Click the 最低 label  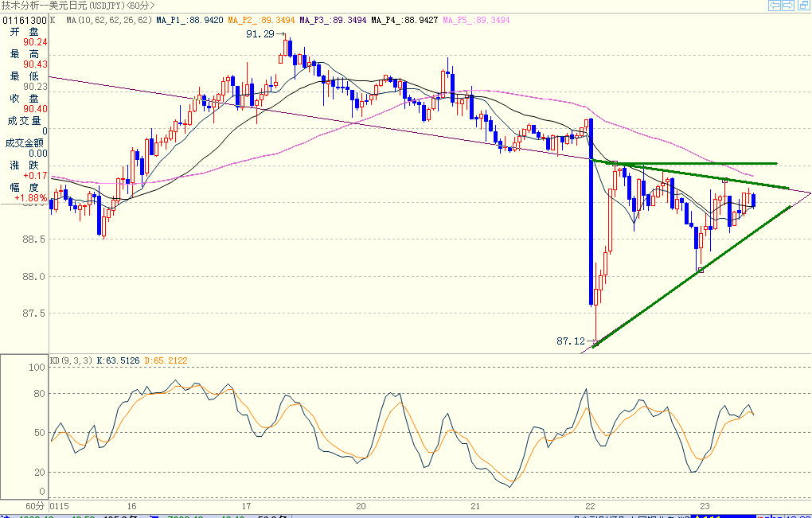point(25,76)
